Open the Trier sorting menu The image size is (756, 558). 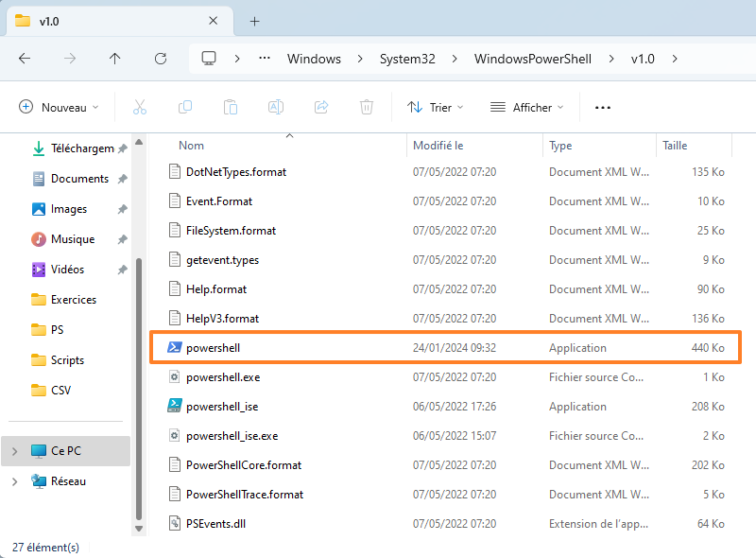[435, 107]
